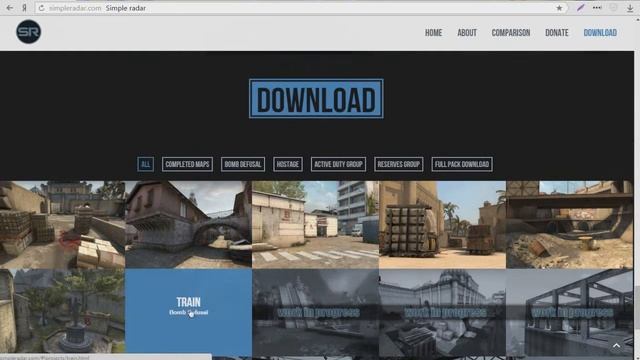Screen dimensions: 640x360
Task: Filter by COMPLETED MAPS
Action: 187,164
